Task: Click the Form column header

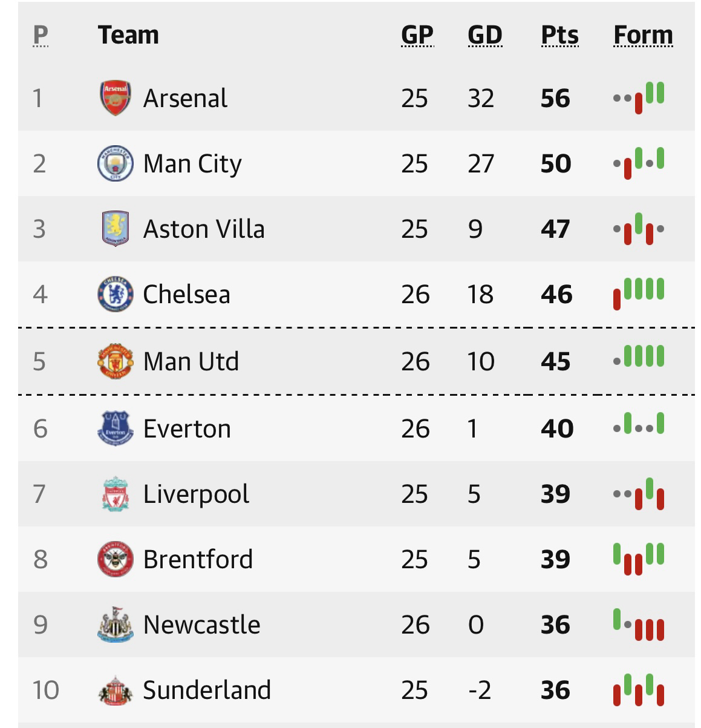Action: click(643, 35)
